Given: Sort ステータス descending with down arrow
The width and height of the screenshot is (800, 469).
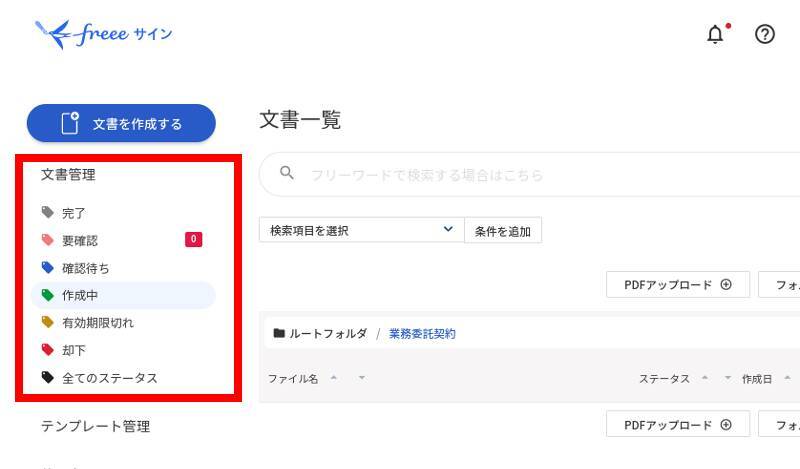Looking at the screenshot, I should coord(728,378).
